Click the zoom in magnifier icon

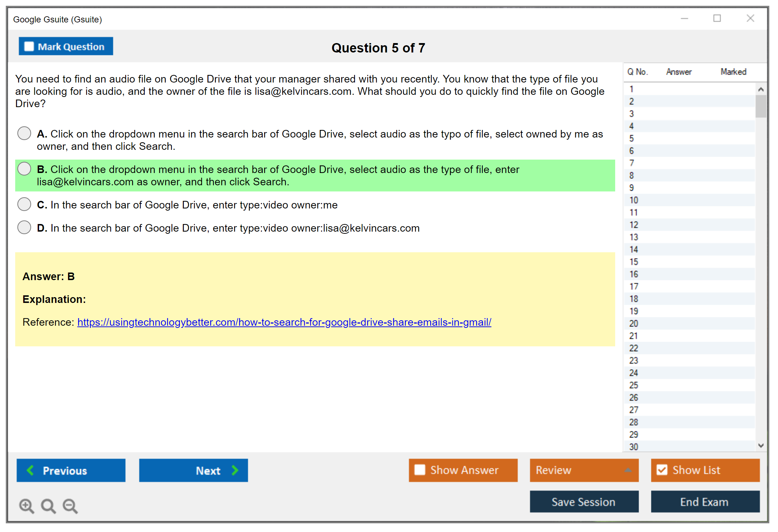26,506
